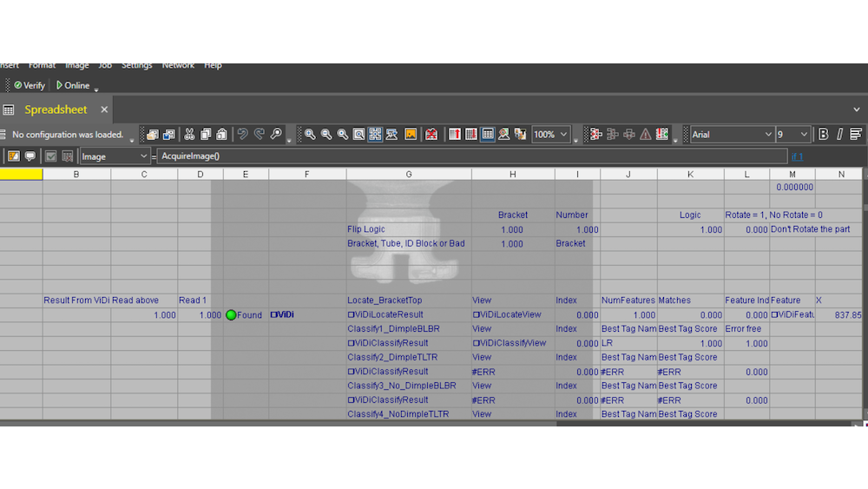Switch to the Spreadsheet tab
868x489 pixels.
click(56, 109)
